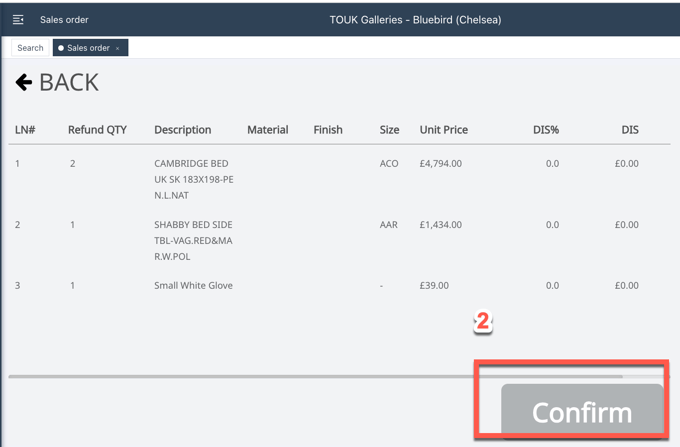Click the BACK text link
680x447 pixels.
68,82
